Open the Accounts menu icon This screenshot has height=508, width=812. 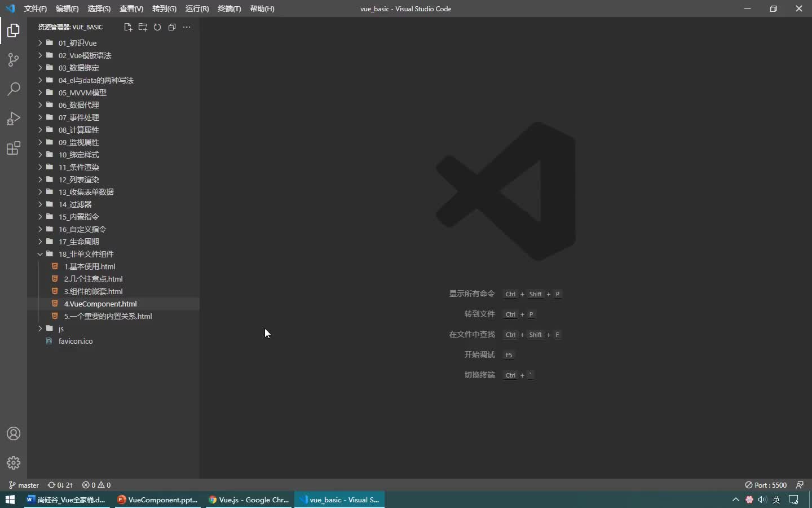(14, 433)
